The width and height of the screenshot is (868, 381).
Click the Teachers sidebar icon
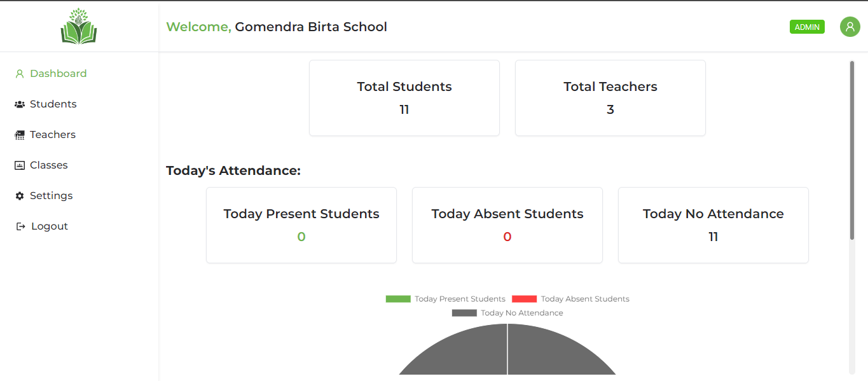point(20,135)
